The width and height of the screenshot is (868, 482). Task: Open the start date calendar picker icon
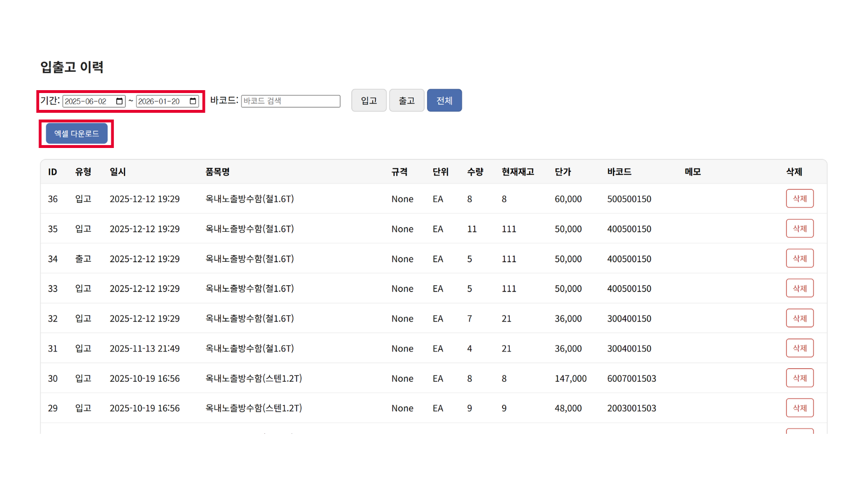pos(119,101)
